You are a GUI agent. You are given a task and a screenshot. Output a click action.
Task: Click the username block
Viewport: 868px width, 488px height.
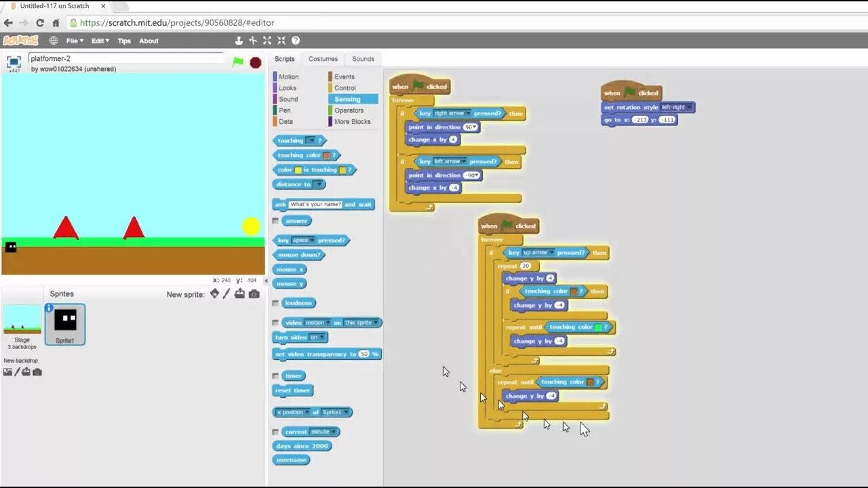292,460
